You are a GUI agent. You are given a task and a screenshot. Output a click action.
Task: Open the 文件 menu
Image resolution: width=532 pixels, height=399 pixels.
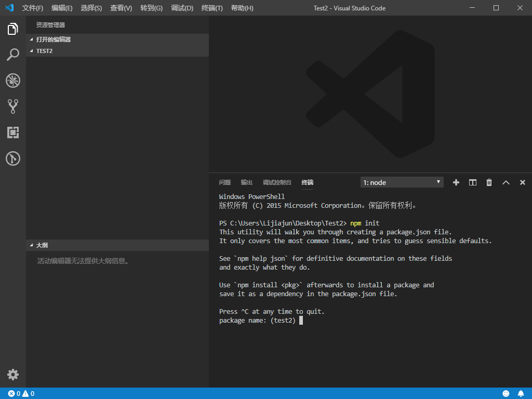32,8
